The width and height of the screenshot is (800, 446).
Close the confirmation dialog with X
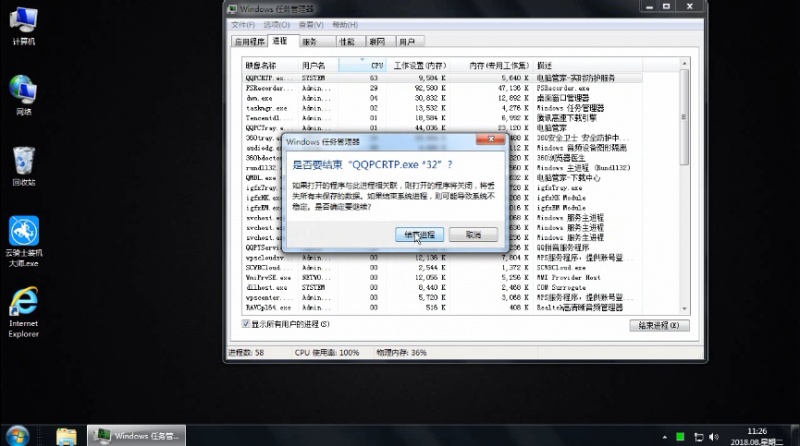pyautogui.click(x=490, y=139)
